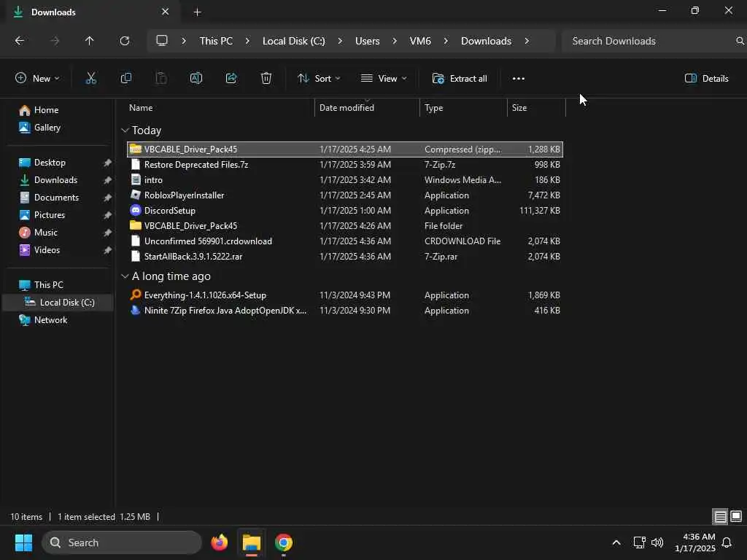747x560 pixels.
Task: Click the Rename icon in toolbar
Action: (x=196, y=79)
